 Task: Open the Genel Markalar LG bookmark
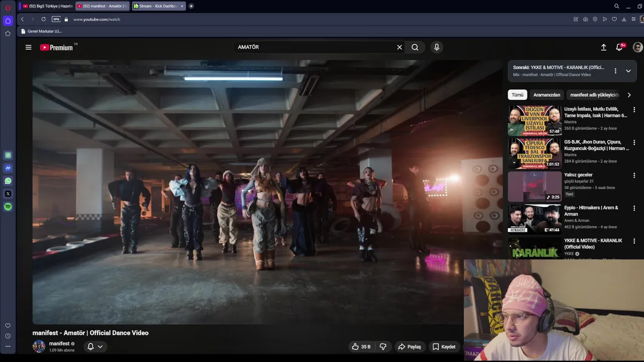41,31
